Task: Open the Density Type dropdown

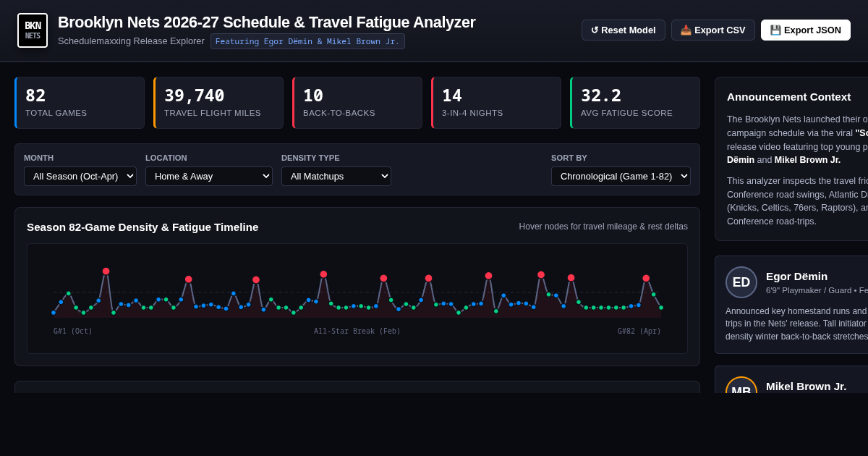Action: pyautogui.click(x=336, y=176)
